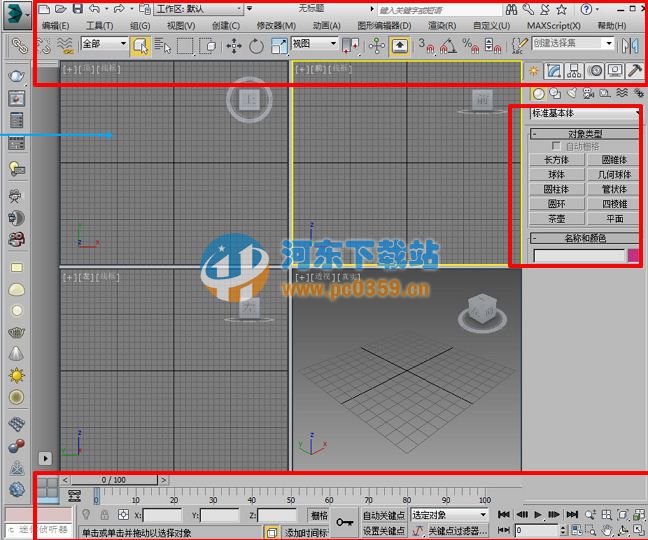Click the object name input field

579,255
